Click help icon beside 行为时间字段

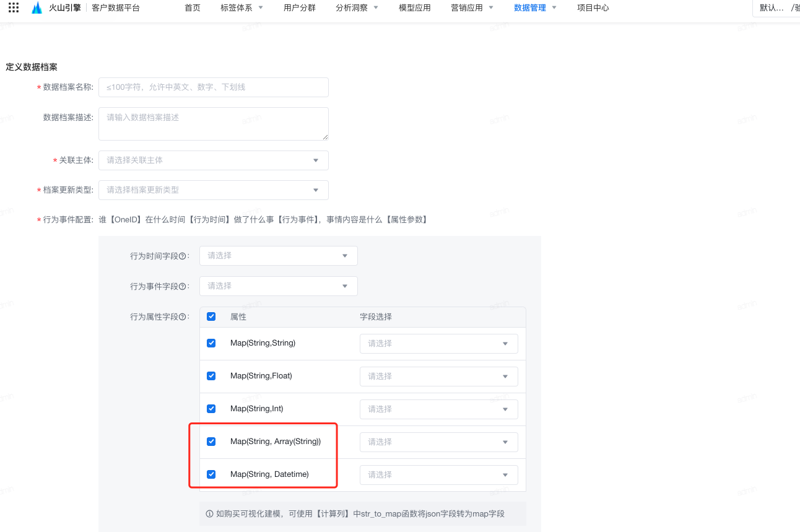(183, 256)
